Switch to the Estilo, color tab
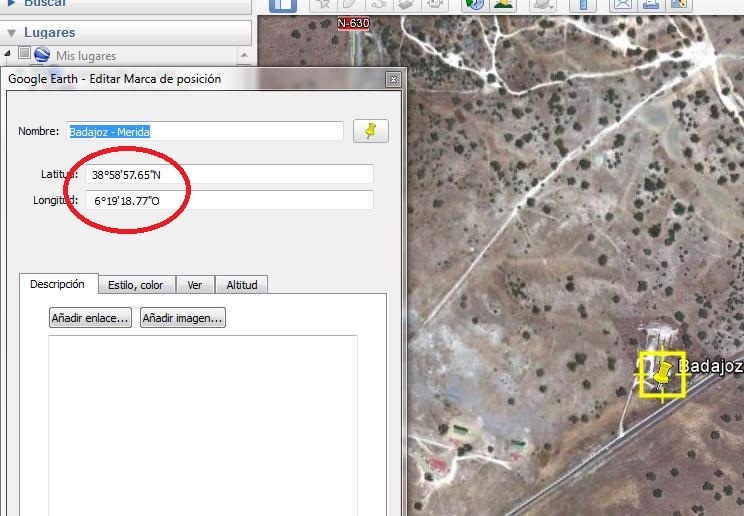Viewport: 744px width, 516px height. pyautogui.click(x=137, y=285)
